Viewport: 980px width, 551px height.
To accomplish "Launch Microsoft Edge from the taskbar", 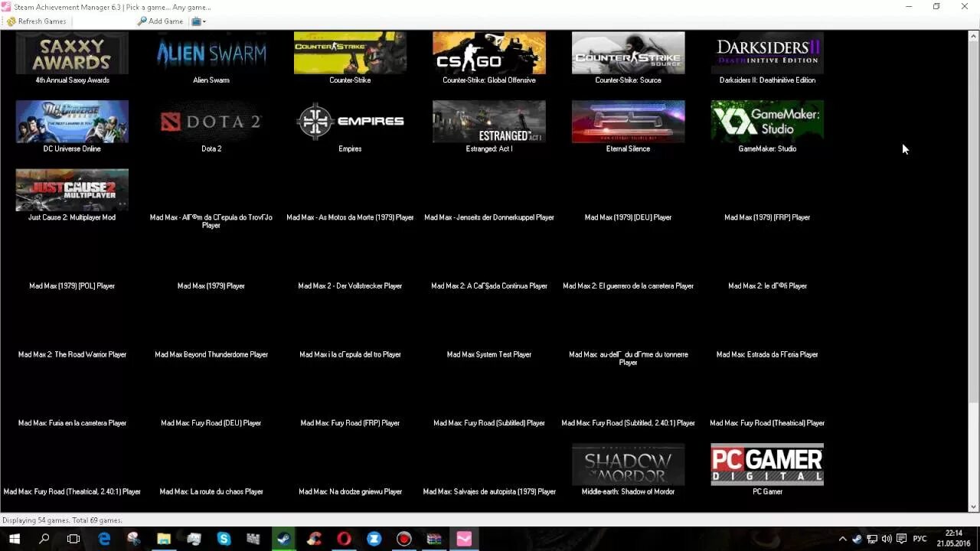I will 104,539.
